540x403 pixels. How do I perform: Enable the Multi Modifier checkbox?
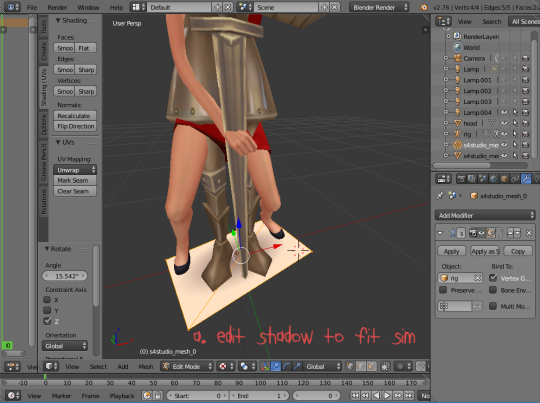493,306
